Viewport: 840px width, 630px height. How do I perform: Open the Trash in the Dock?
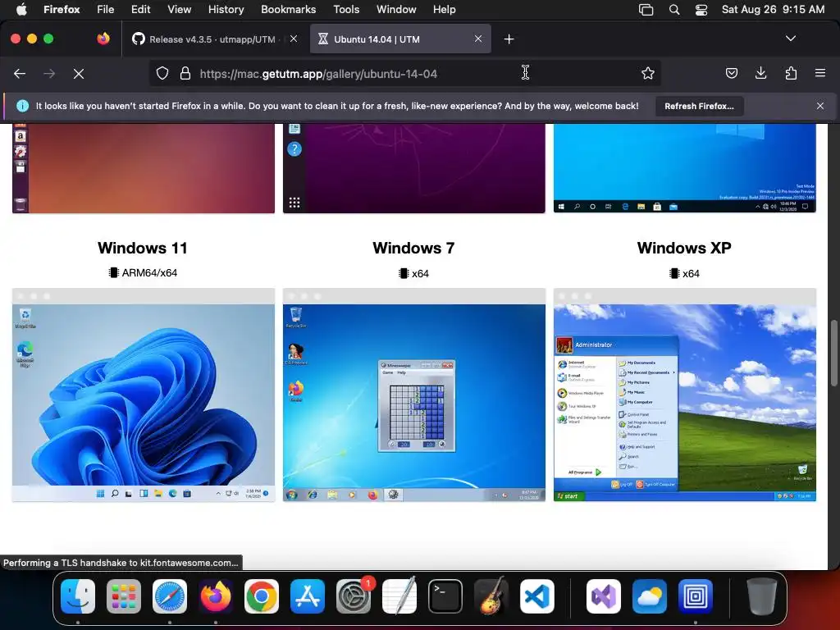pos(762,596)
